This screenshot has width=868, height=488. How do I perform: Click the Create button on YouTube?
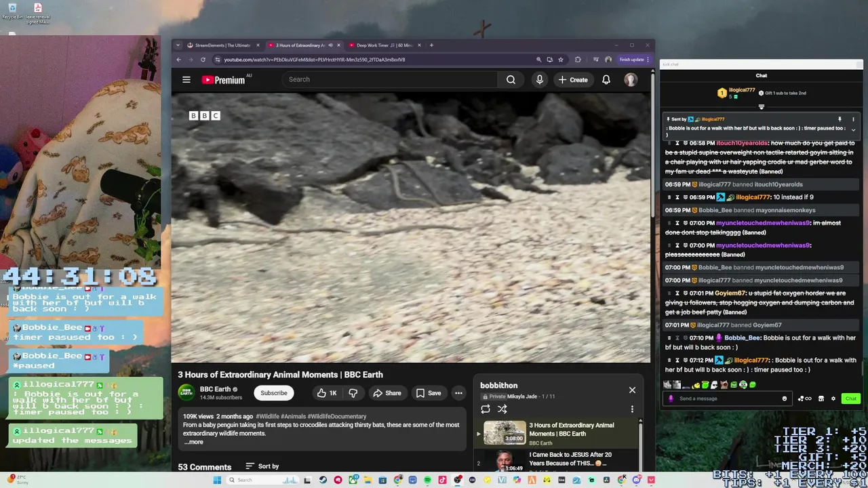point(573,79)
